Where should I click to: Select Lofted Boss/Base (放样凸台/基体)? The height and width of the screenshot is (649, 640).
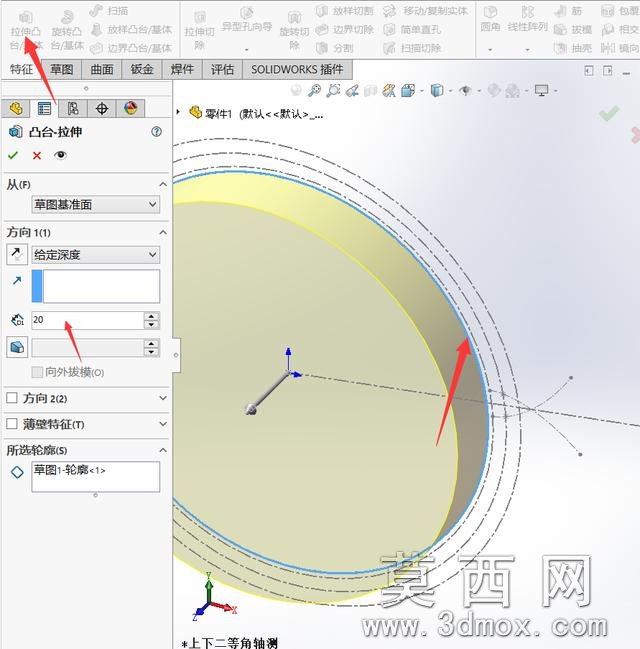pyautogui.click(x=131, y=29)
